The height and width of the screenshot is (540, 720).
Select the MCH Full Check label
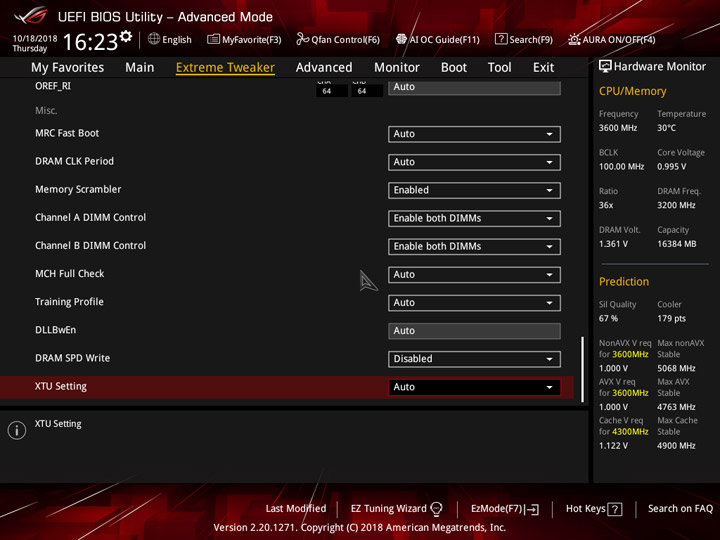click(70, 274)
